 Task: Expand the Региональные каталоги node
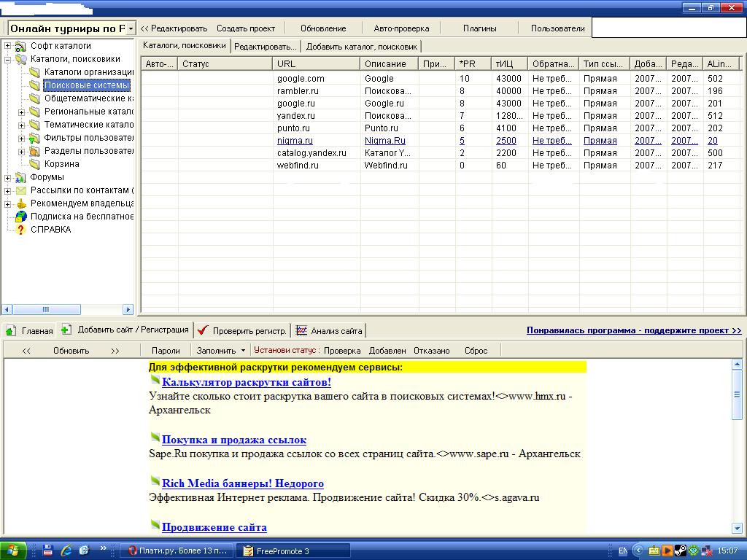pyautogui.click(x=21, y=112)
